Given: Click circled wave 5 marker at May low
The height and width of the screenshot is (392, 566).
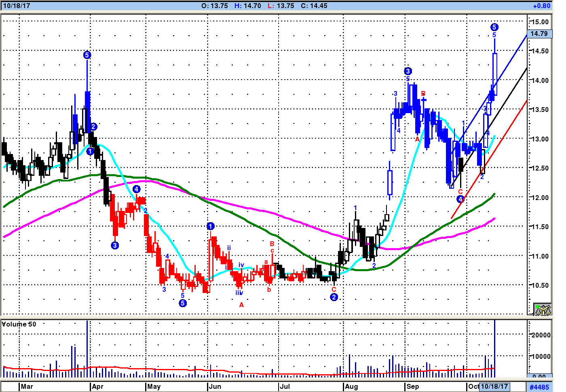Looking at the screenshot, I should (183, 303).
